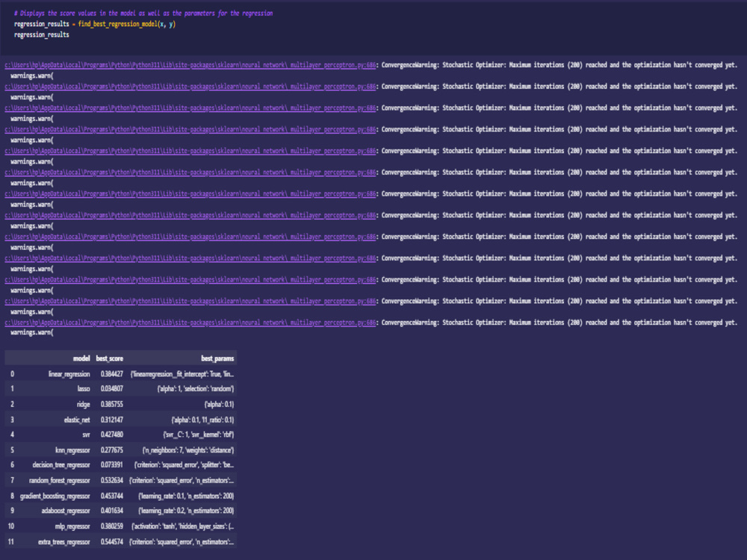Select the 'decision_tree_regressor' model cell
Viewport: 747px width, 560px height.
61,464
